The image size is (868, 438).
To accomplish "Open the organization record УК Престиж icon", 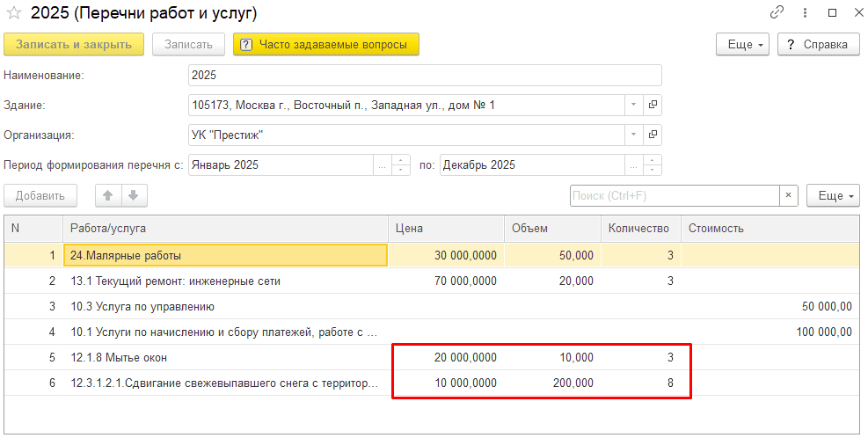I will pos(653,135).
